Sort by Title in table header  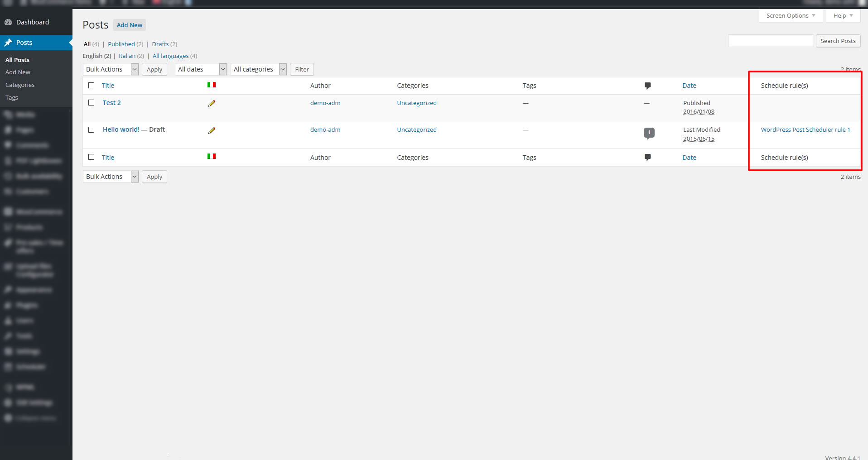108,86
